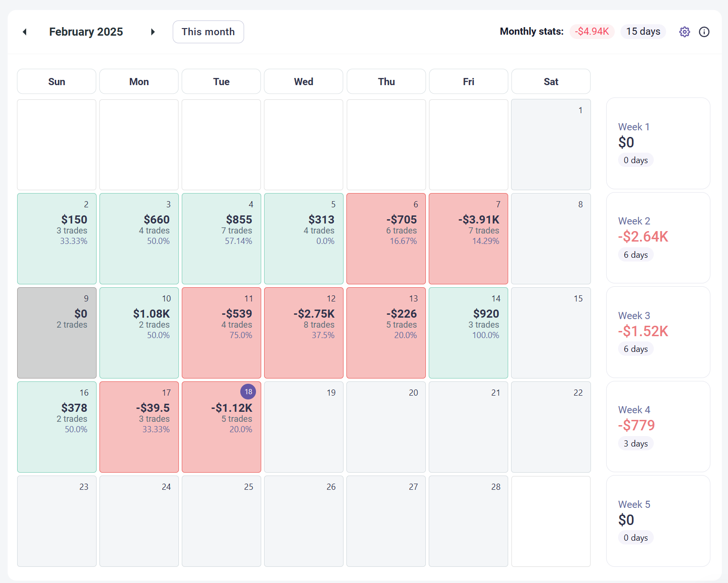Go to previous month with left arrow
The height and width of the screenshot is (583, 728).
pyautogui.click(x=24, y=31)
